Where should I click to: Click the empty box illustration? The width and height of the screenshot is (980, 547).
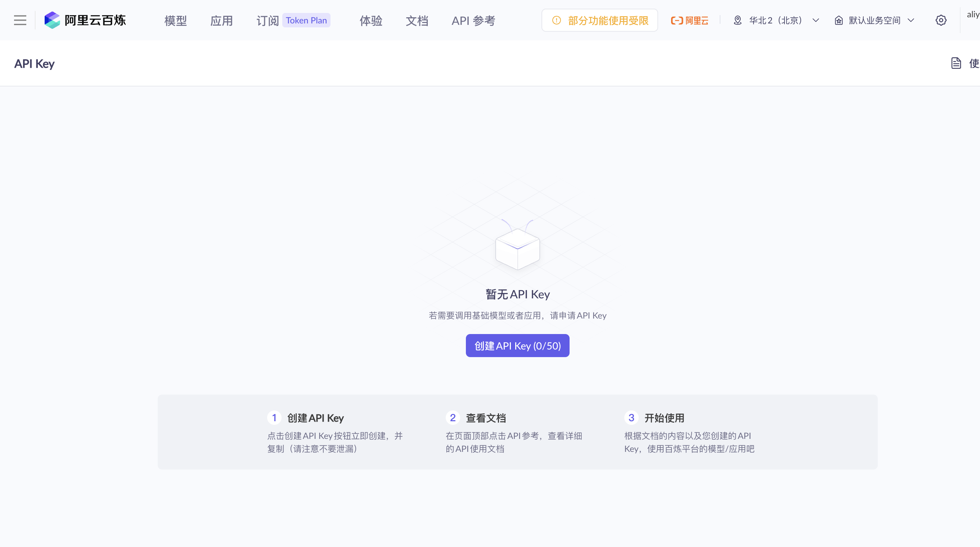coord(517,245)
